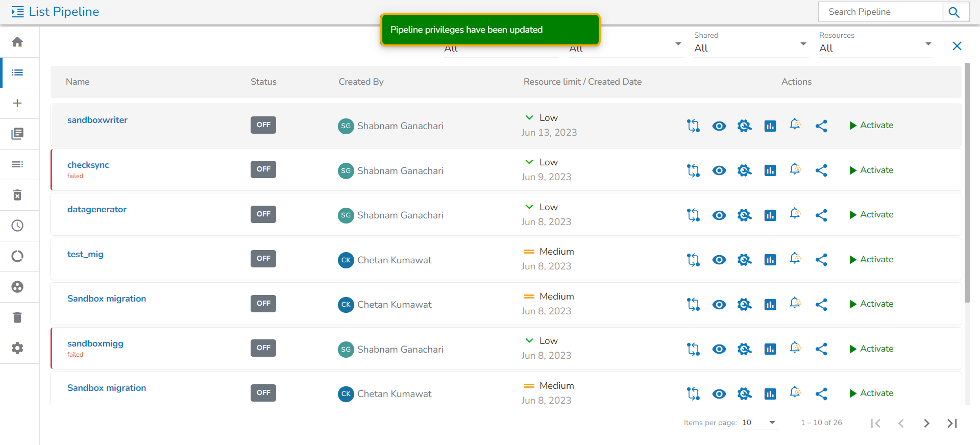Viewport: 980px width, 445px height.
Task: View checksync pipeline using eye icon
Action: tap(719, 170)
